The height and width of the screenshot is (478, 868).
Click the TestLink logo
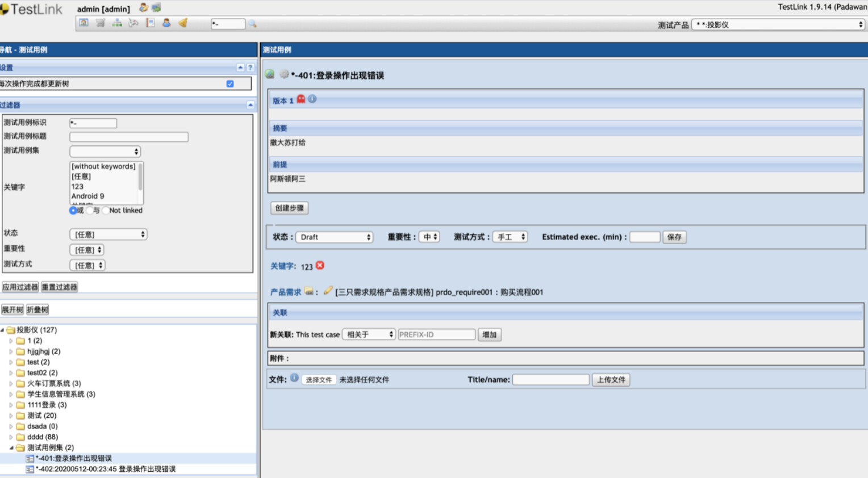click(x=32, y=9)
